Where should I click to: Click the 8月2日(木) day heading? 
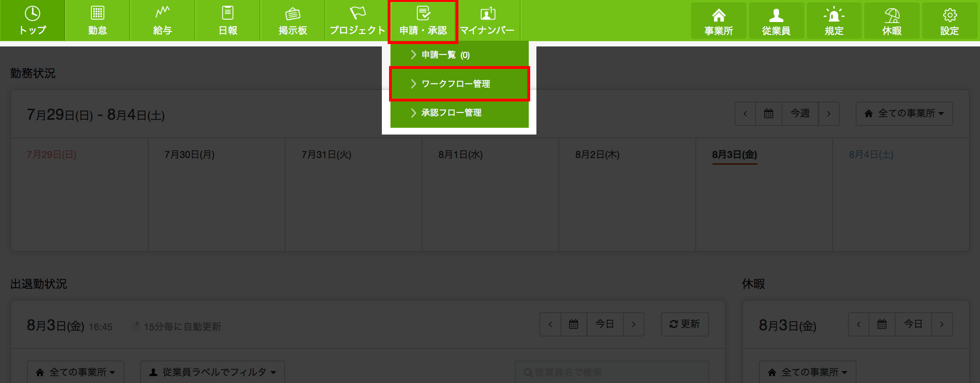(x=597, y=155)
